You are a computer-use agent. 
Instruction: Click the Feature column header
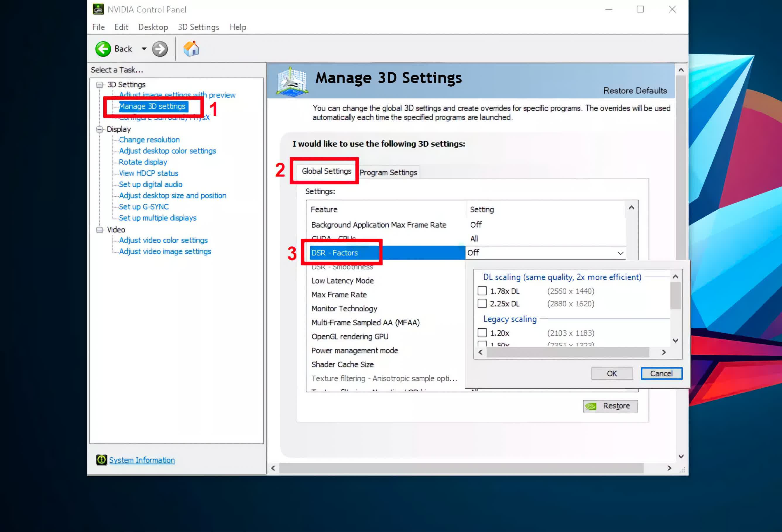386,209
